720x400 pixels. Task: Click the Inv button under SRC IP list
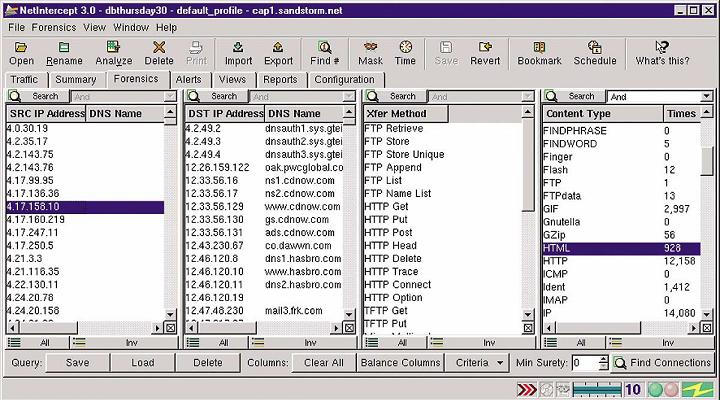coord(124,343)
